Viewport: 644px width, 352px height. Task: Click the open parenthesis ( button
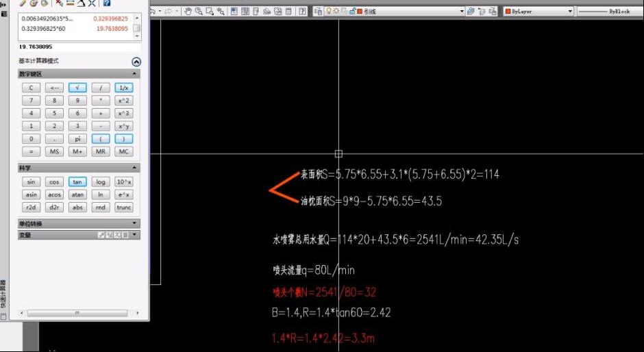[101, 139]
